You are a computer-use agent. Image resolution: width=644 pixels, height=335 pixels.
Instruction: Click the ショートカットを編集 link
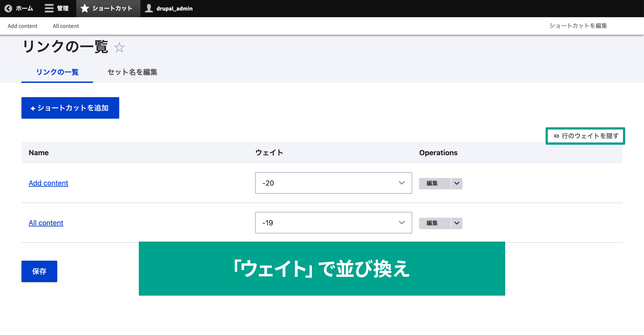tap(578, 26)
